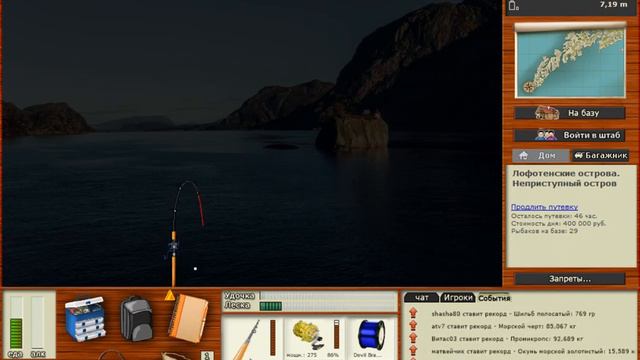The height and width of the screenshot is (360, 640).
Task: Select the fishing rod equipment slot
Action: [253, 339]
